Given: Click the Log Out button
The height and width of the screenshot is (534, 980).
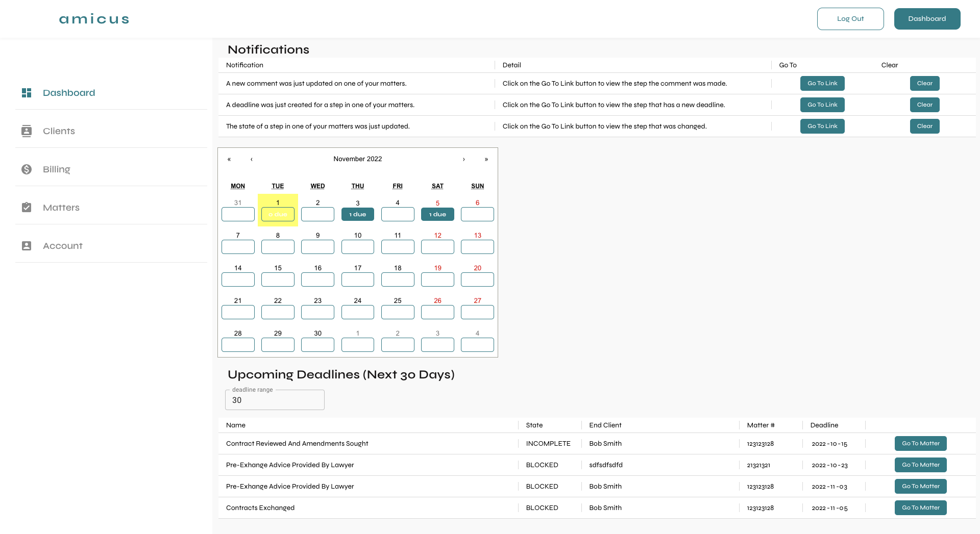Looking at the screenshot, I should (x=850, y=18).
